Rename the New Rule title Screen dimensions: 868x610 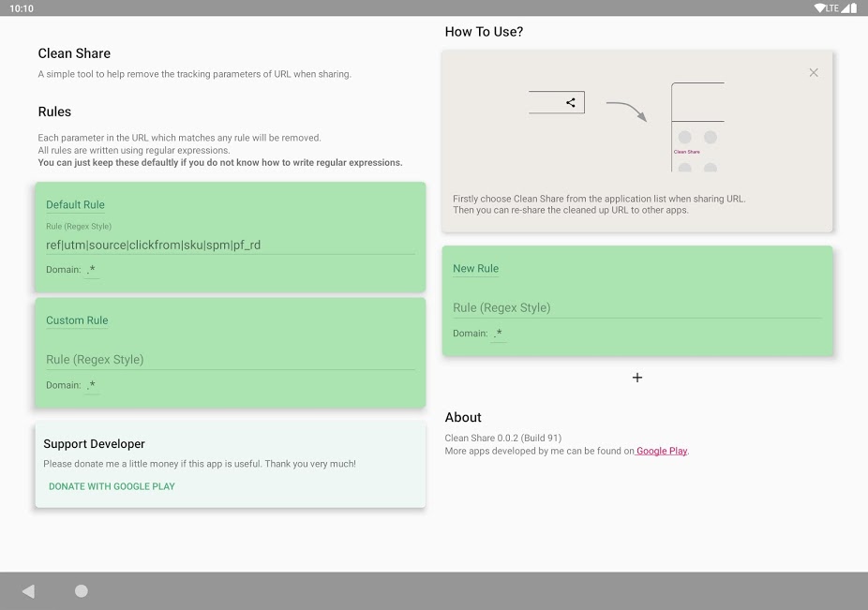pos(475,269)
